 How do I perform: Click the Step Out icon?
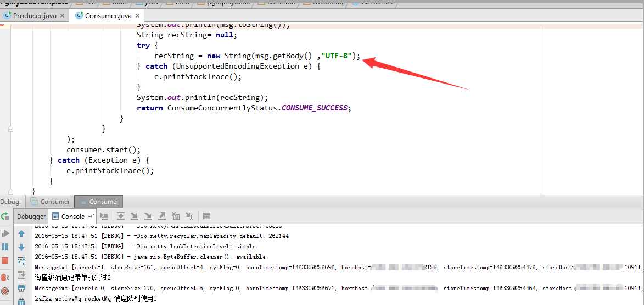tap(162, 216)
